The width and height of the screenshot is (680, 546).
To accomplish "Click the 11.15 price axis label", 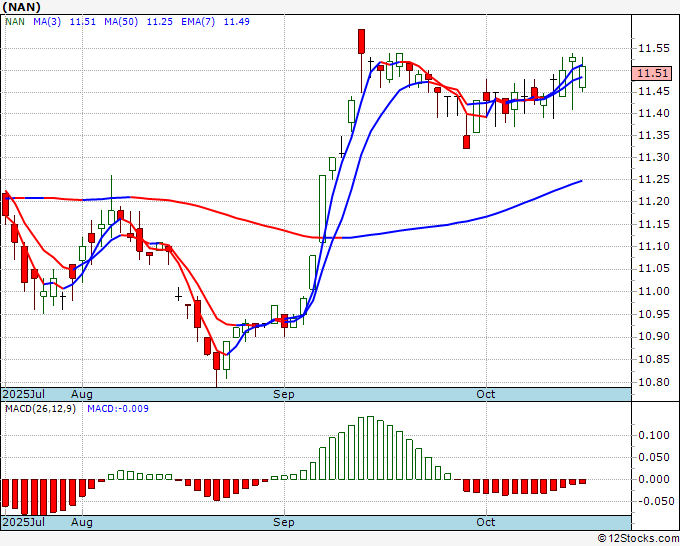I will pos(654,224).
